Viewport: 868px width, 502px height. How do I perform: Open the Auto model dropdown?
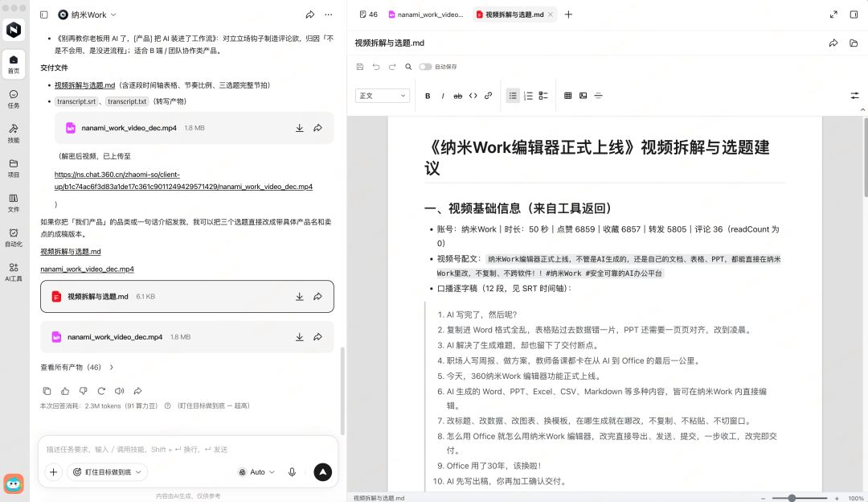coord(257,472)
